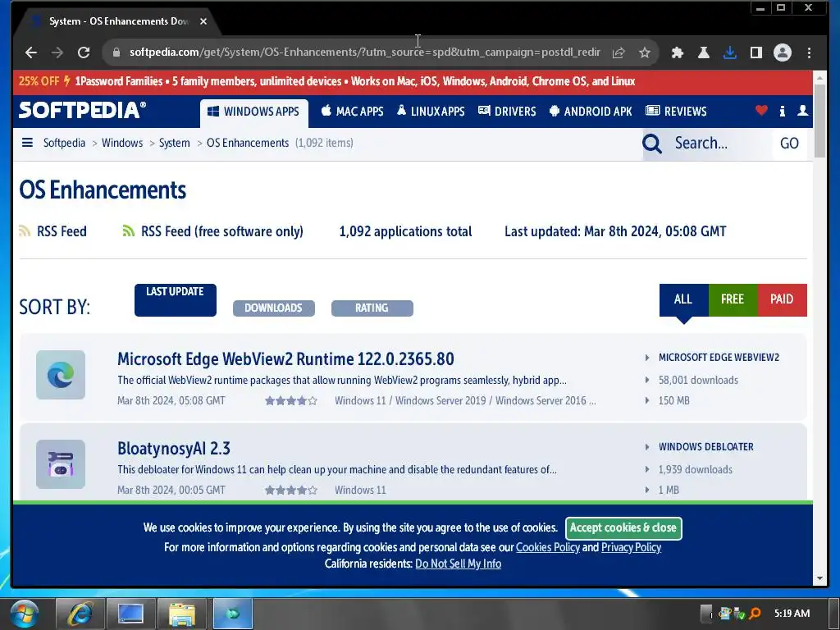840x630 pixels.
Task: Switch to Mac Apps tab
Action: coord(353,112)
